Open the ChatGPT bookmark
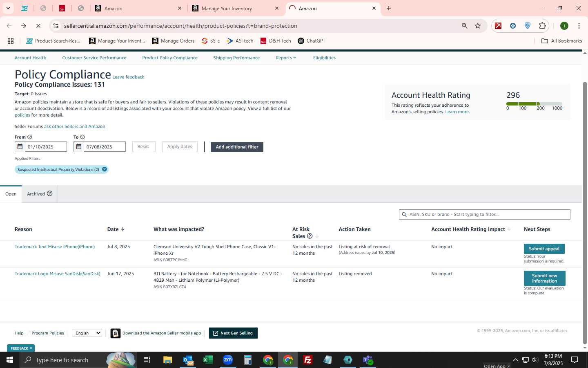Image resolution: width=588 pixels, height=368 pixels. 312,41
